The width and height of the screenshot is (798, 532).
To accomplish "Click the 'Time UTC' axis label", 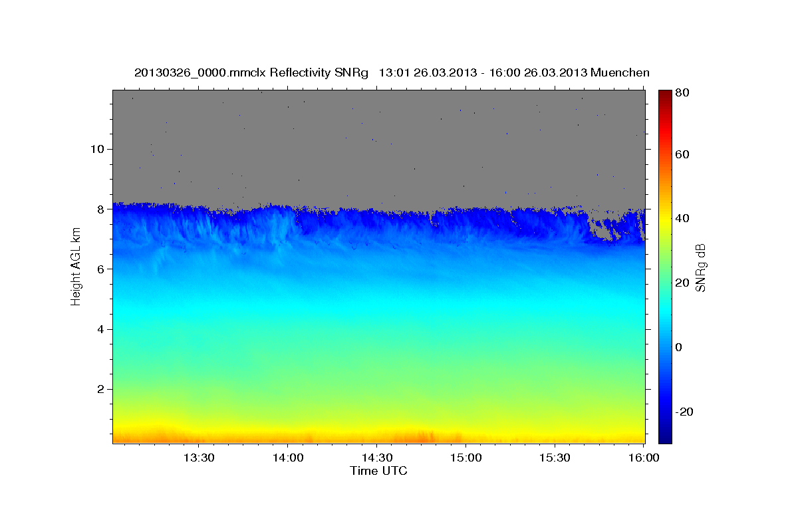I will 378,471.
